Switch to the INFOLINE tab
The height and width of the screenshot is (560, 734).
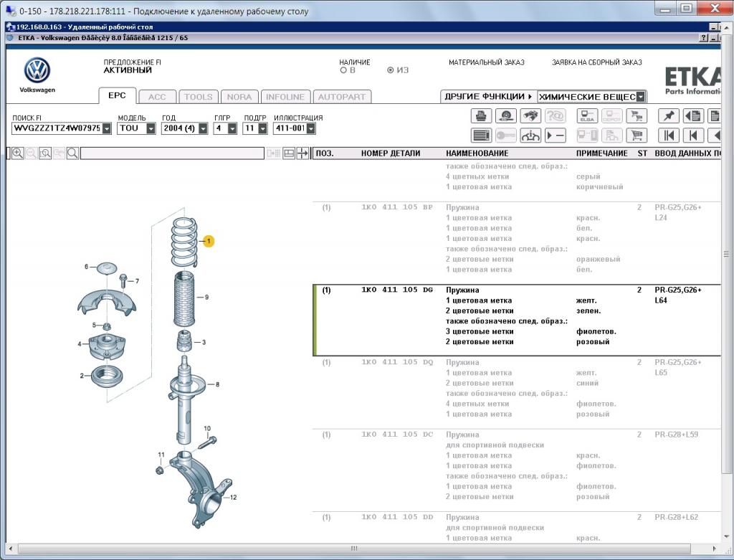(x=285, y=97)
